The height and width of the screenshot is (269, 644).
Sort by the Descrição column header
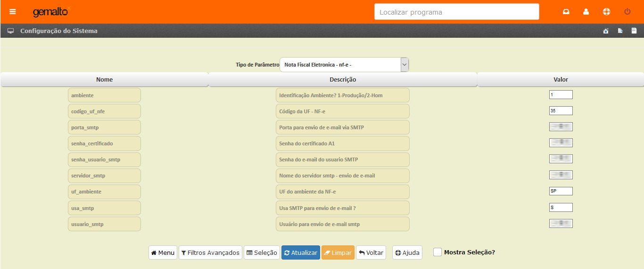point(343,80)
